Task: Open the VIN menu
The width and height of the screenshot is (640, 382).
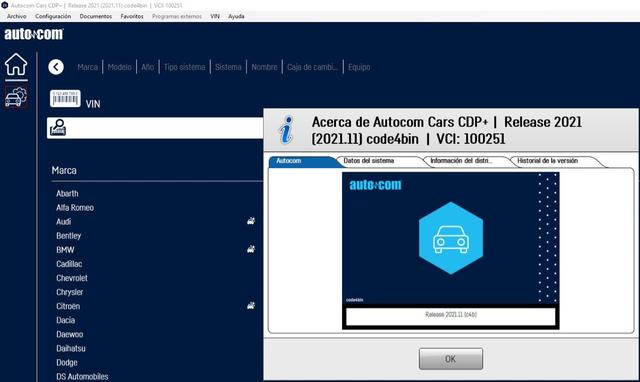Action: (x=215, y=16)
